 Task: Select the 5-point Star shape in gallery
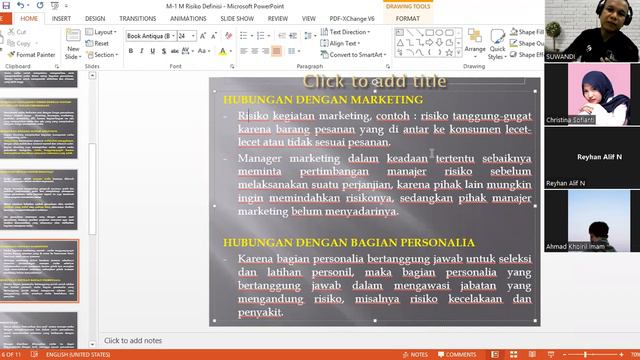pos(449,52)
